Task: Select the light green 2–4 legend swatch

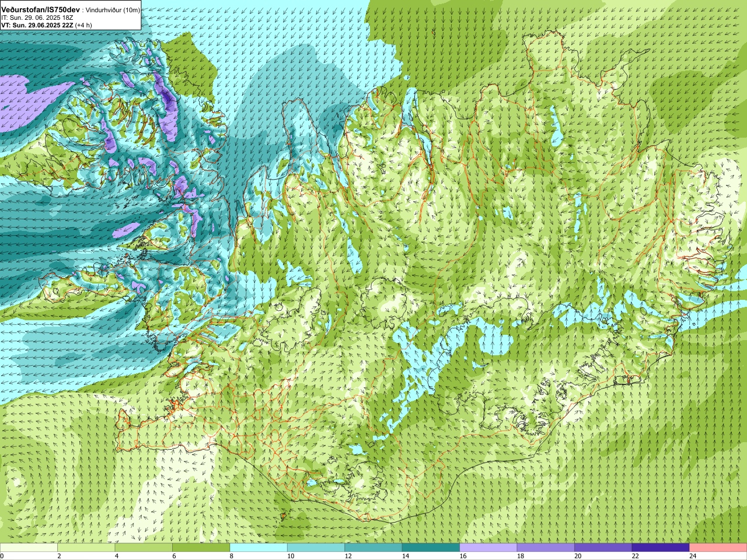Action: point(86,547)
